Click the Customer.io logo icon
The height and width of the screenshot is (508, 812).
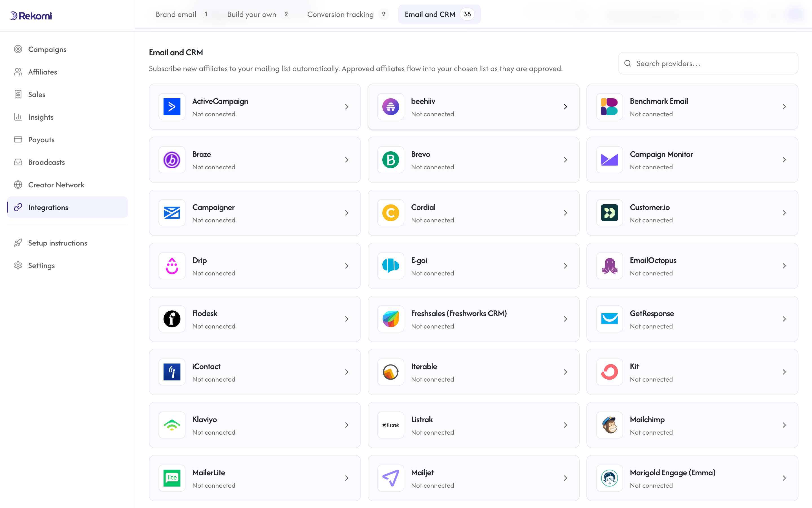point(609,213)
